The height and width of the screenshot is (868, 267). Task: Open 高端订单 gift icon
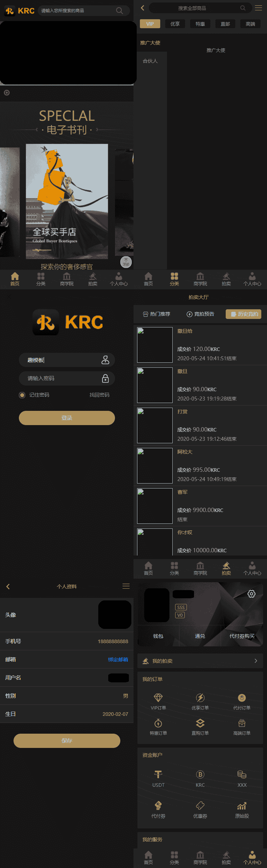(242, 723)
